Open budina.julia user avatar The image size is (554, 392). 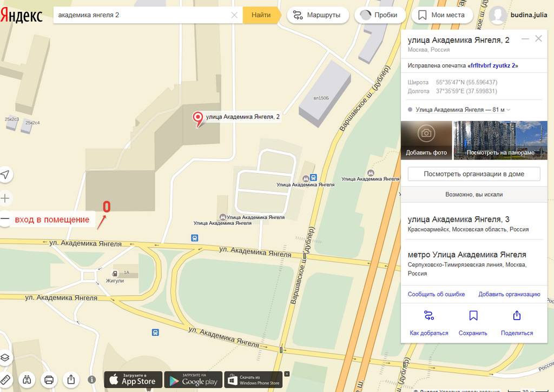tap(498, 15)
